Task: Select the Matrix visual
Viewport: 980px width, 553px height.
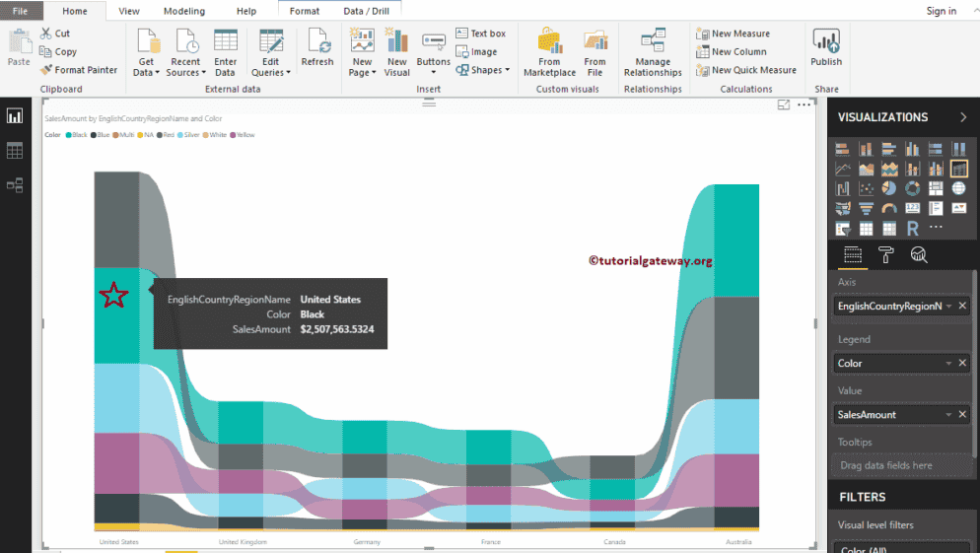Action: tap(888, 229)
